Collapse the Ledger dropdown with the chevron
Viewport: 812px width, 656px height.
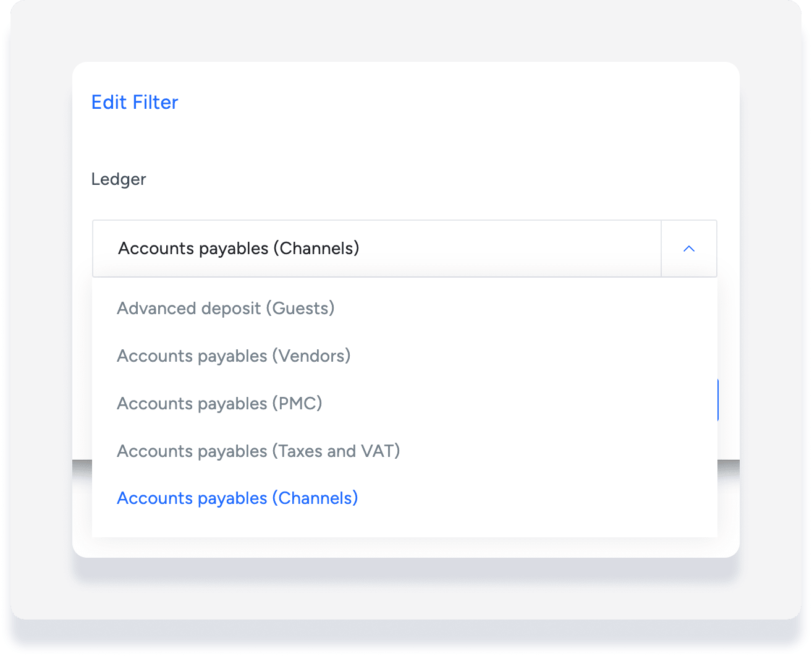(x=688, y=249)
